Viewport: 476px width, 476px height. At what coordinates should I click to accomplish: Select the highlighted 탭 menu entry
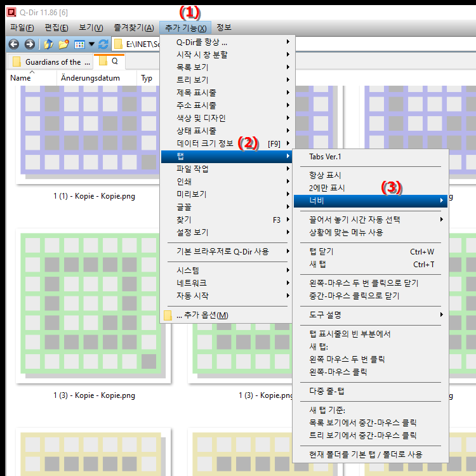(226, 157)
